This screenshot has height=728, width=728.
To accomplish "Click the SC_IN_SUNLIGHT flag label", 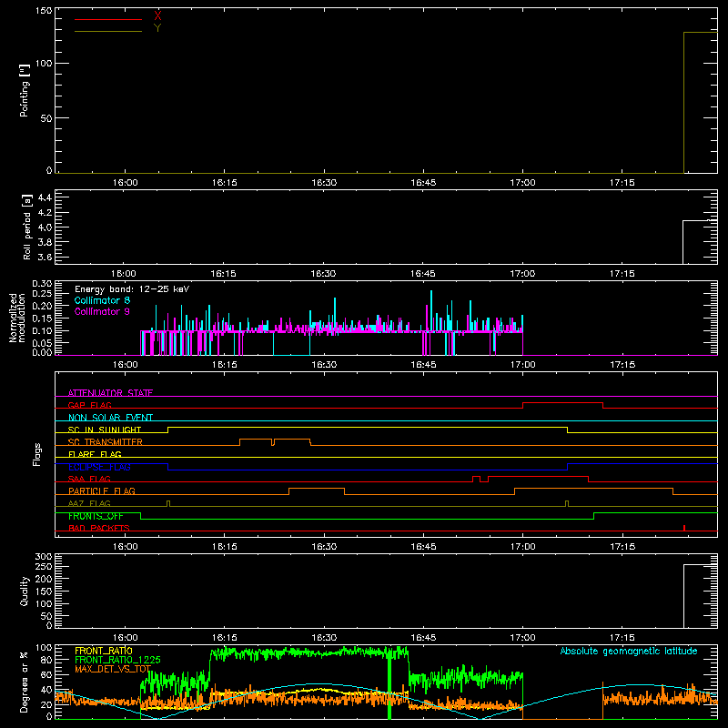I will tap(105, 430).
